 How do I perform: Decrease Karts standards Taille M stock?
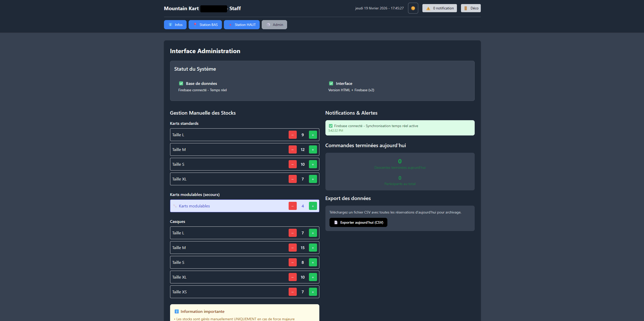click(x=292, y=150)
